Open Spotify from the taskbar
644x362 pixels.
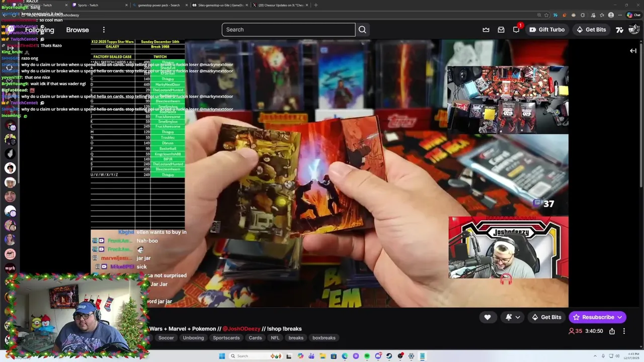point(367,356)
